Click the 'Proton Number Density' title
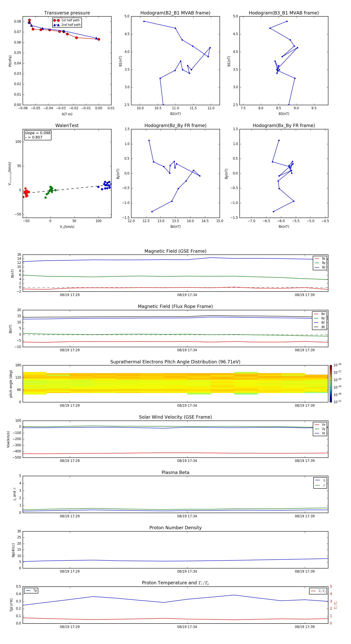 [x=175, y=528]
